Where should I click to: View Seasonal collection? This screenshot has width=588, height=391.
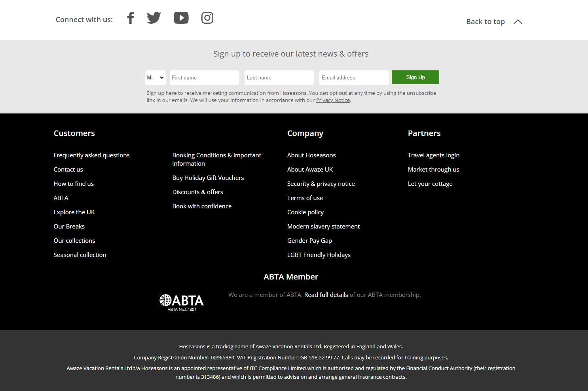[x=80, y=255]
